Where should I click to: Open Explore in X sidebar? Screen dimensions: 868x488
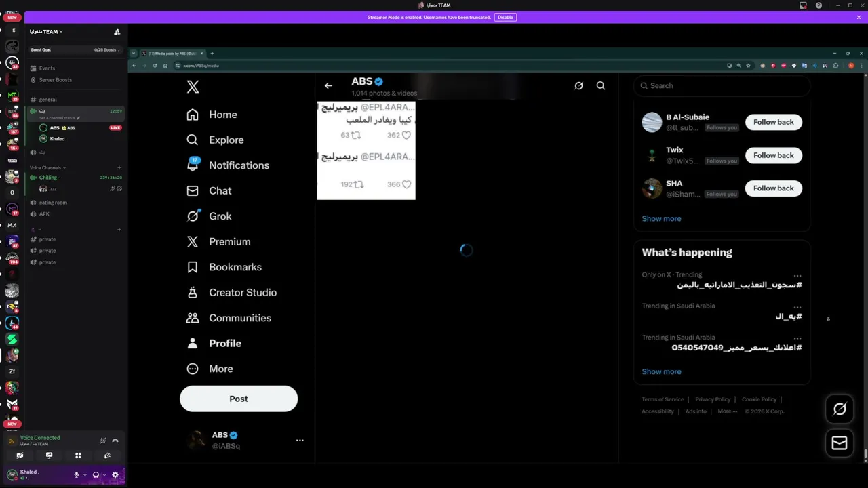(215, 140)
